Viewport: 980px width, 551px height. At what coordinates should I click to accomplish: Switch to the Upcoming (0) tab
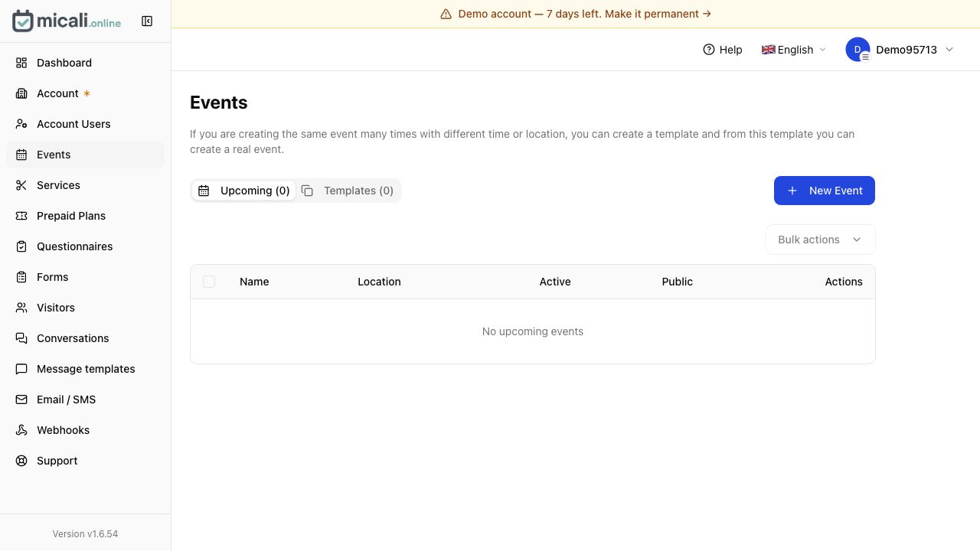pos(243,191)
